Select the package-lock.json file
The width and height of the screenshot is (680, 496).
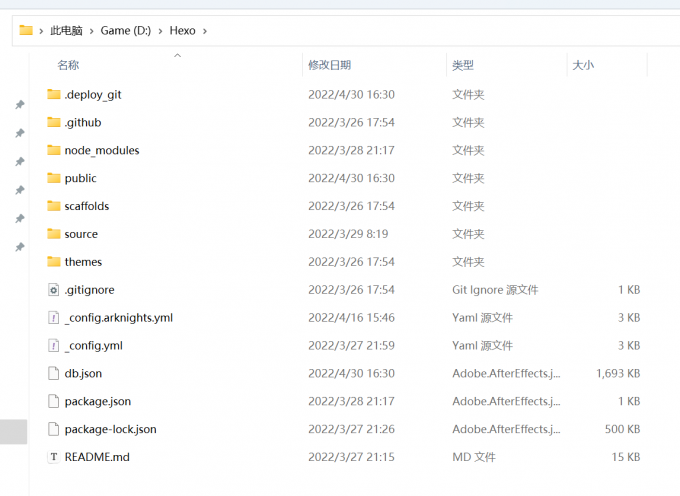[110, 429]
